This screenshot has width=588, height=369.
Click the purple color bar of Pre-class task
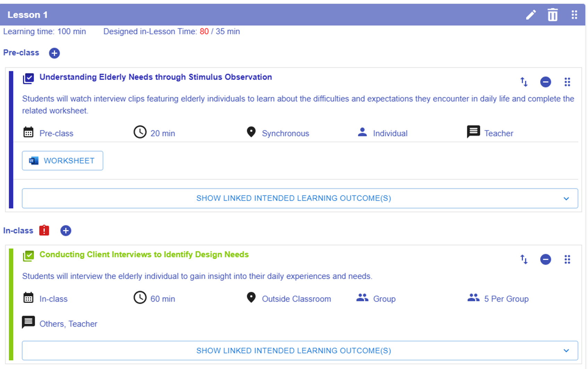click(x=11, y=140)
